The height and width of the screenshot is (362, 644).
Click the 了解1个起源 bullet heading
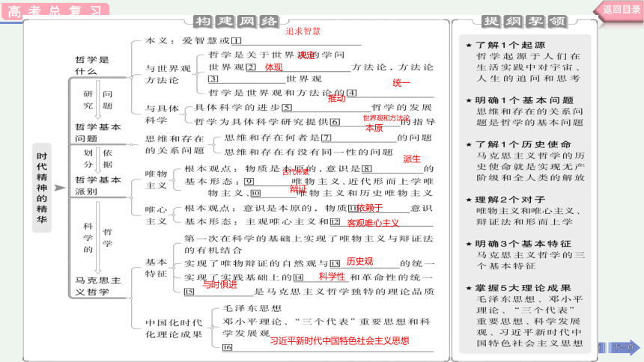click(x=510, y=45)
